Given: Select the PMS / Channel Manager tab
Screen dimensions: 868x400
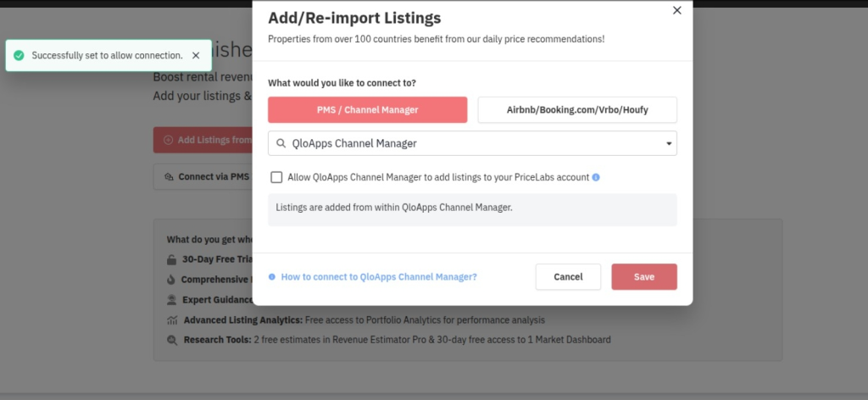Looking at the screenshot, I should [367, 110].
